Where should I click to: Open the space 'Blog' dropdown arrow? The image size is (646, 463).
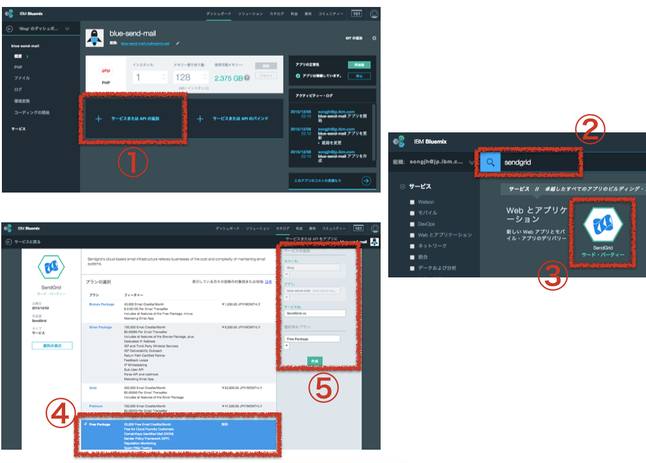(x=287, y=274)
